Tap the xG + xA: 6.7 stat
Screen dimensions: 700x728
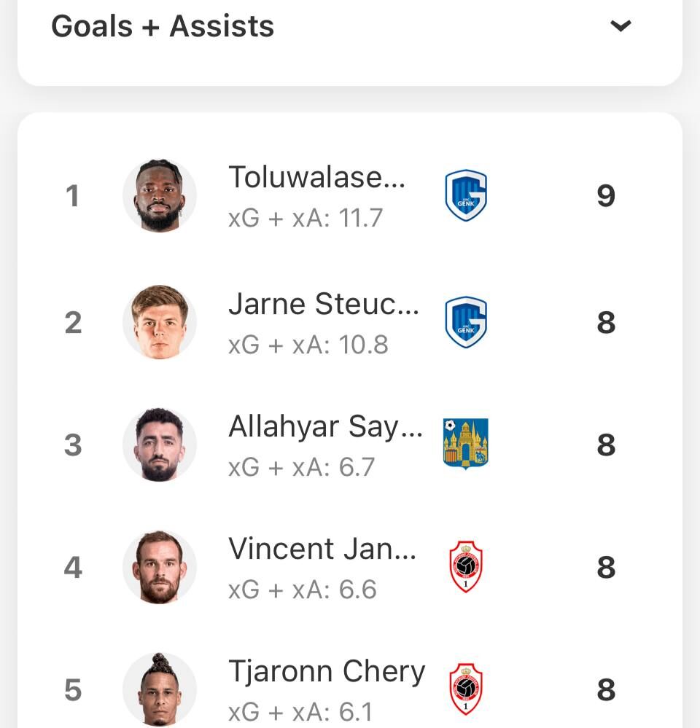click(301, 467)
